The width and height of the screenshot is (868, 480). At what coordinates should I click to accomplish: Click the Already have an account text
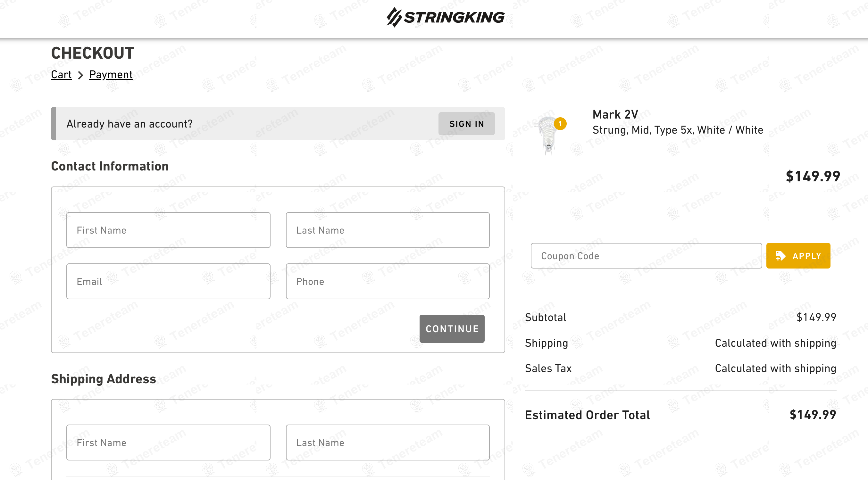pyautogui.click(x=129, y=124)
